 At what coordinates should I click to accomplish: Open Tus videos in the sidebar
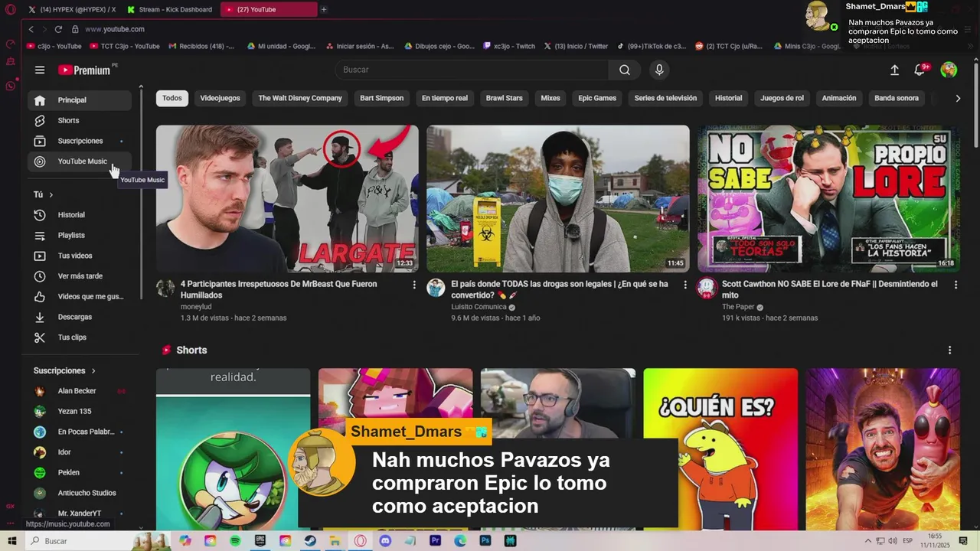click(x=80, y=256)
